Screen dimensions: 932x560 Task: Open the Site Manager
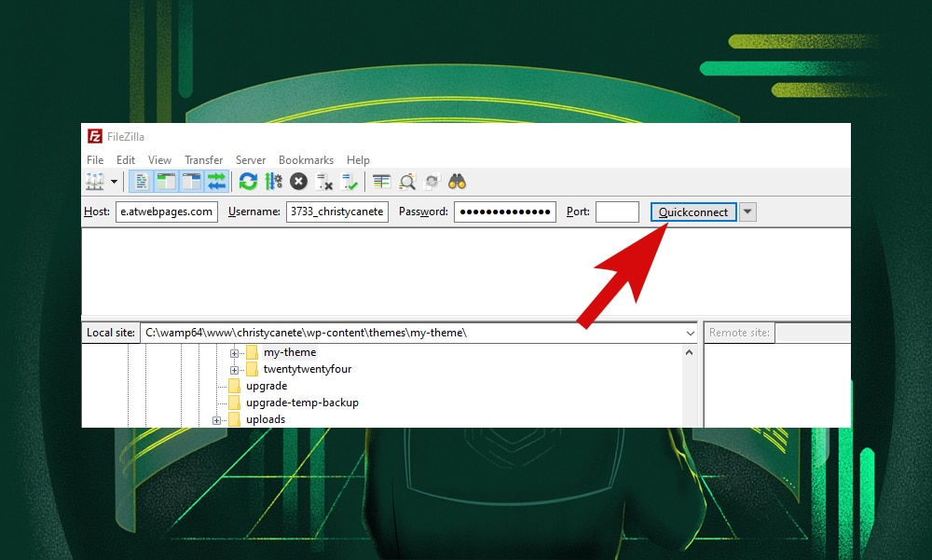[x=97, y=182]
